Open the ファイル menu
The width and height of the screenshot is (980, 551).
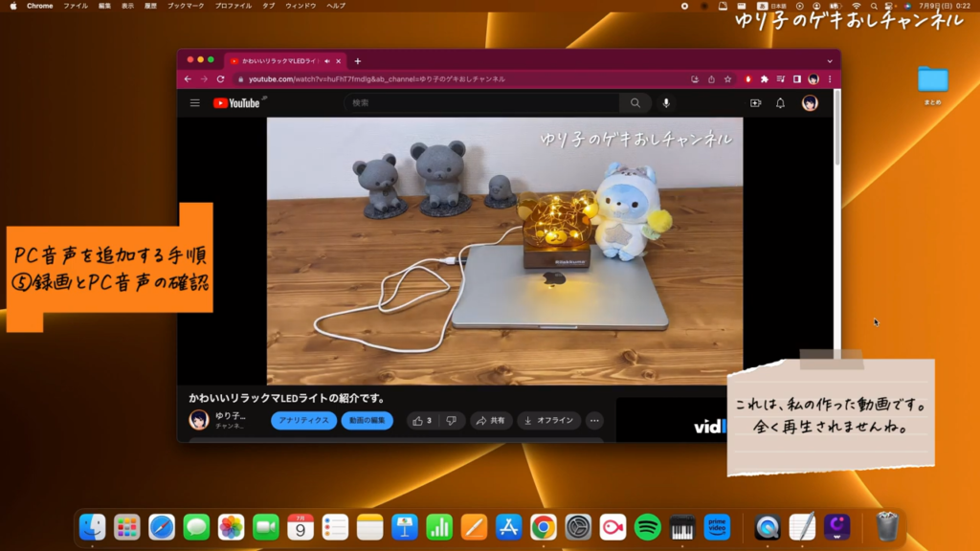[x=76, y=6]
